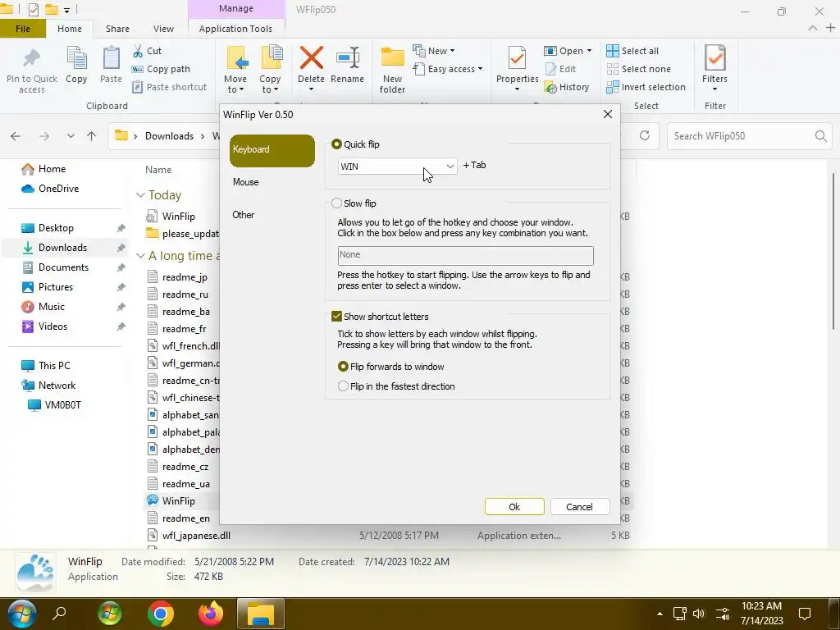
Task: Open This PC in navigation pane
Action: tap(54, 366)
